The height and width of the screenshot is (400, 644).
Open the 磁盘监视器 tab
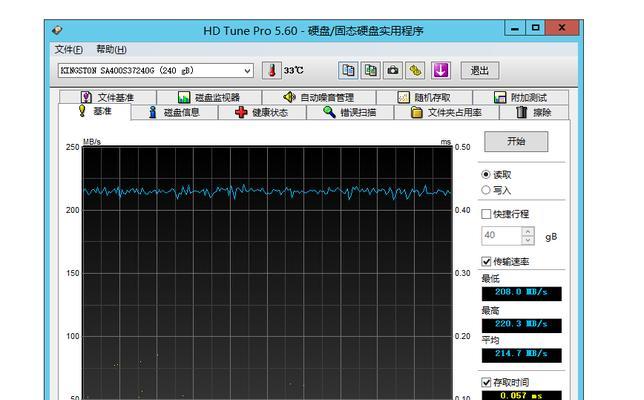pos(209,97)
